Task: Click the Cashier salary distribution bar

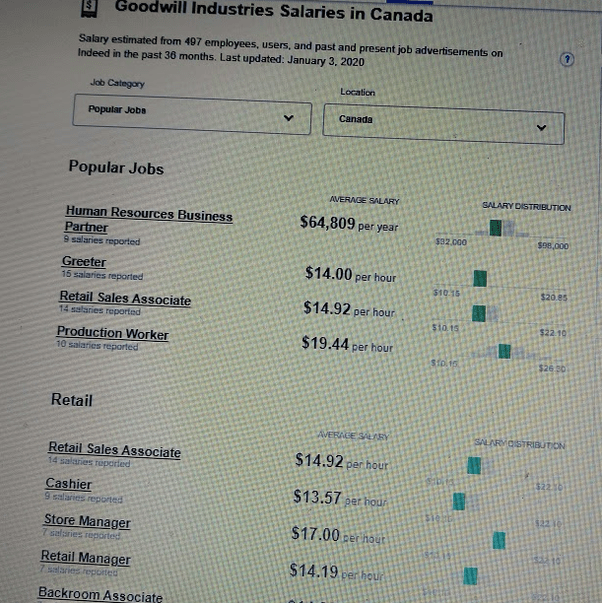Action: pyautogui.click(x=459, y=502)
